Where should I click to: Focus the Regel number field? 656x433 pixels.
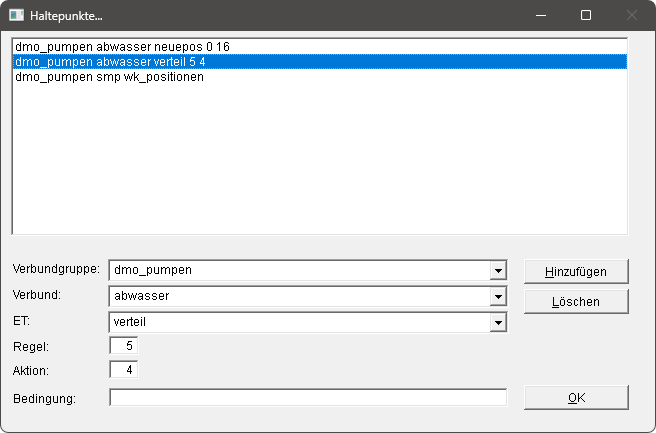123,346
